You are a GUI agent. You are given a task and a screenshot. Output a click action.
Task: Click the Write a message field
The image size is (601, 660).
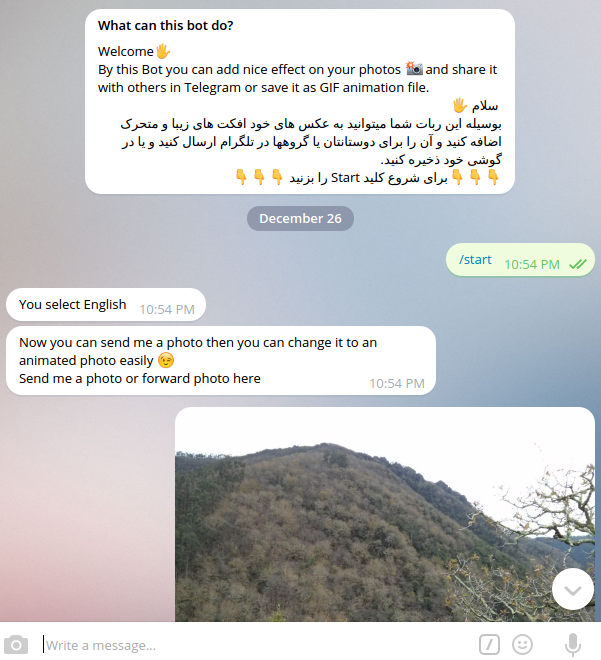point(257,645)
